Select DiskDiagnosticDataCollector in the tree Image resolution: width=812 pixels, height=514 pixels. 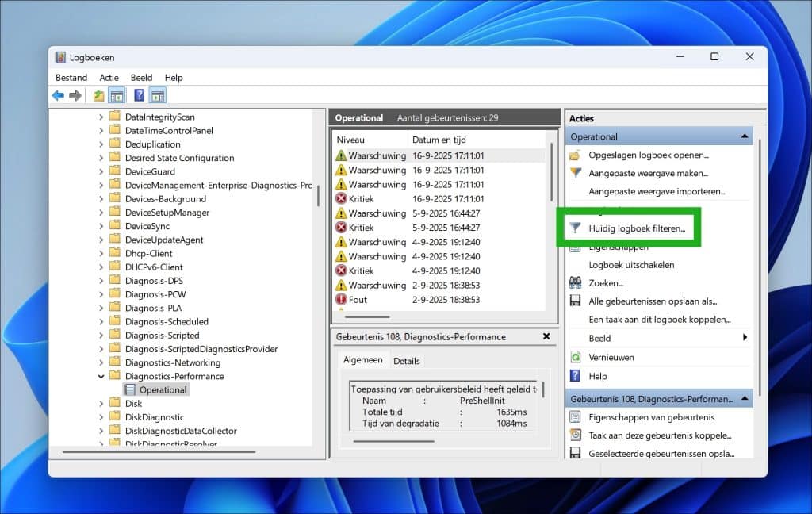pos(181,431)
